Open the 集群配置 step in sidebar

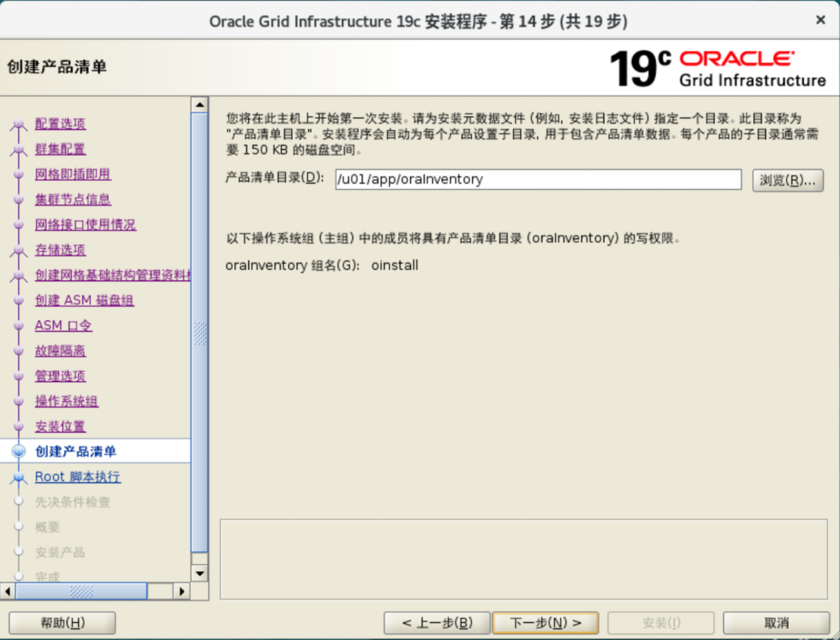pos(60,149)
